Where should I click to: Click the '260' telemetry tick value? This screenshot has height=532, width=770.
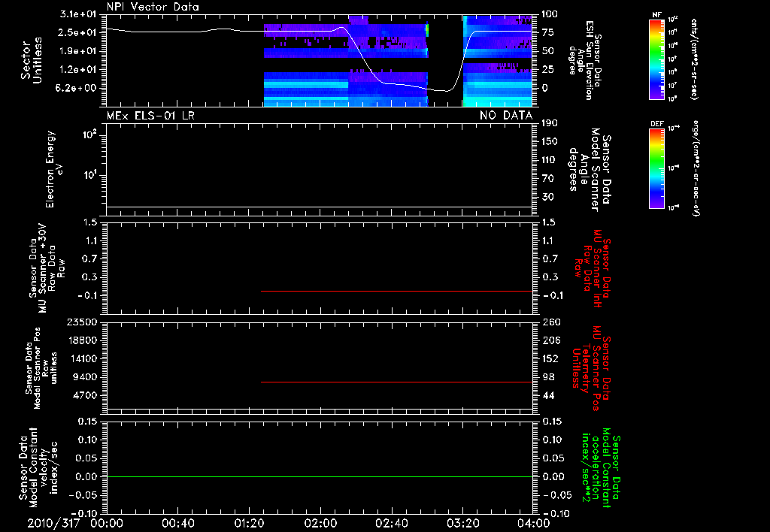(551, 322)
